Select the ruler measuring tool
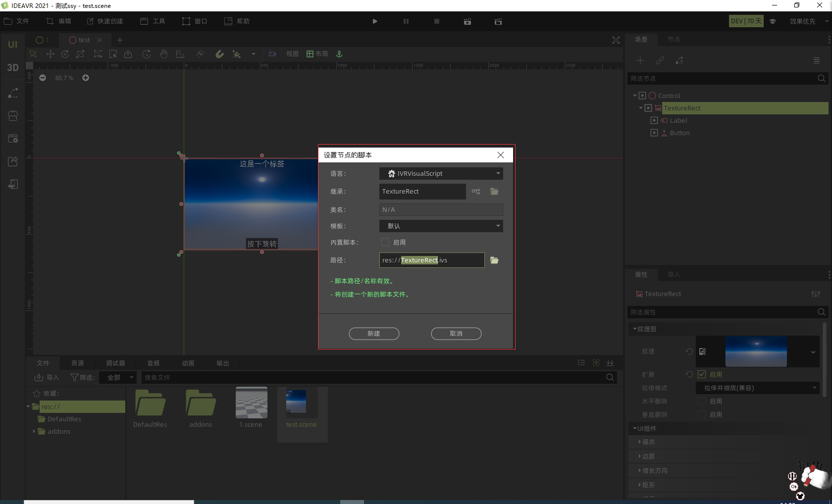Viewport: 832px width, 504px height. 180,54
